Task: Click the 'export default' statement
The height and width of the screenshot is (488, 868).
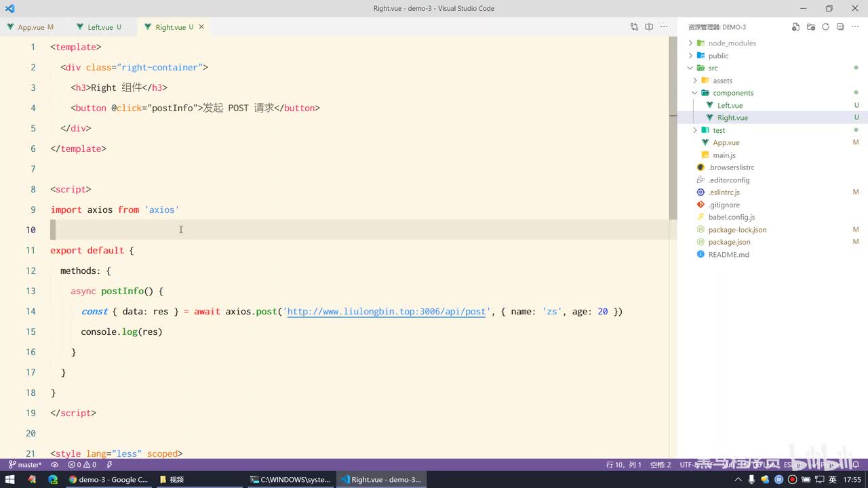Action: 87,251
